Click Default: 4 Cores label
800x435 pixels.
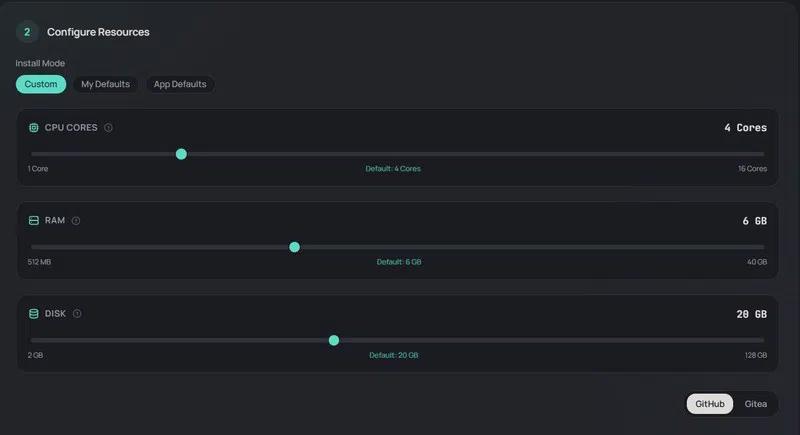[393, 169]
